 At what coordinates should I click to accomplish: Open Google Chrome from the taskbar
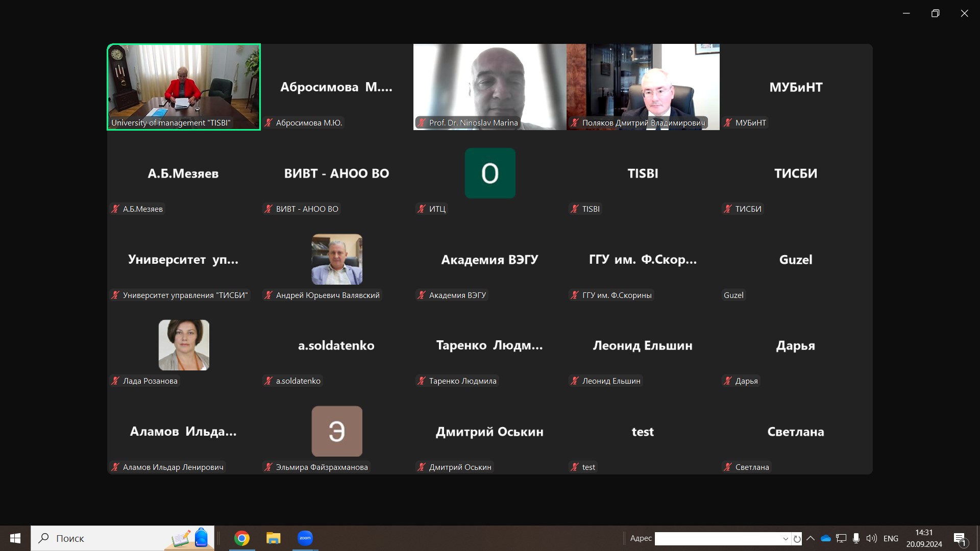pyautogui.click(x=242, y=538)
